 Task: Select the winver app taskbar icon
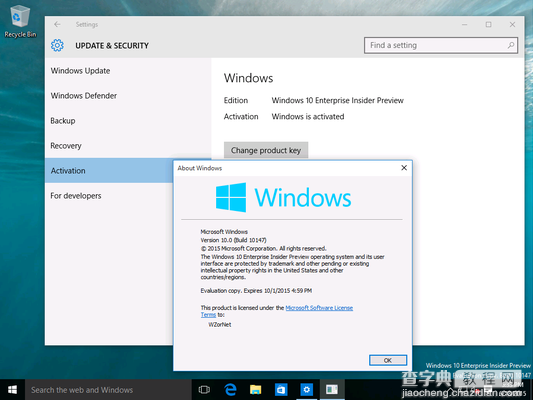(332, 390)
